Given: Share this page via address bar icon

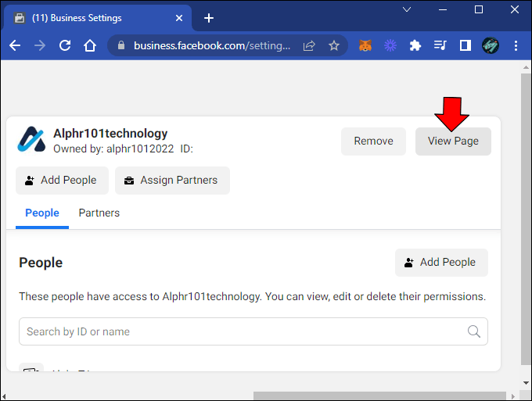Looking at the screenshot, I should pos(309,45).
